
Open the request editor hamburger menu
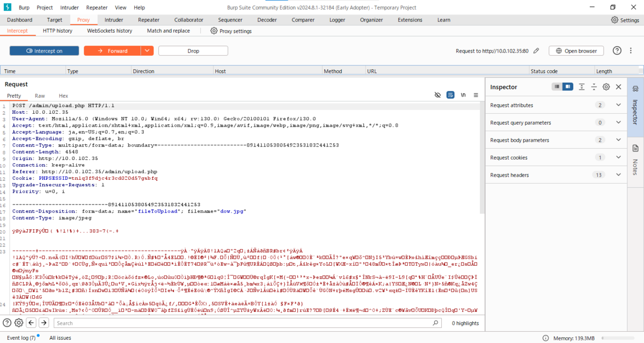click(x=476, y=95)
